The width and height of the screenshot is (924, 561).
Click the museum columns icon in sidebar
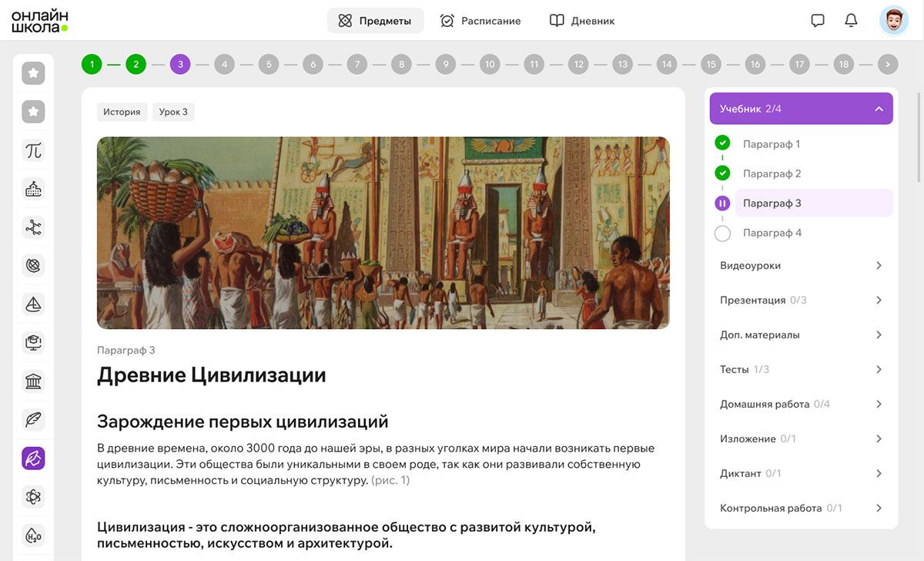[x=33, y=381]
